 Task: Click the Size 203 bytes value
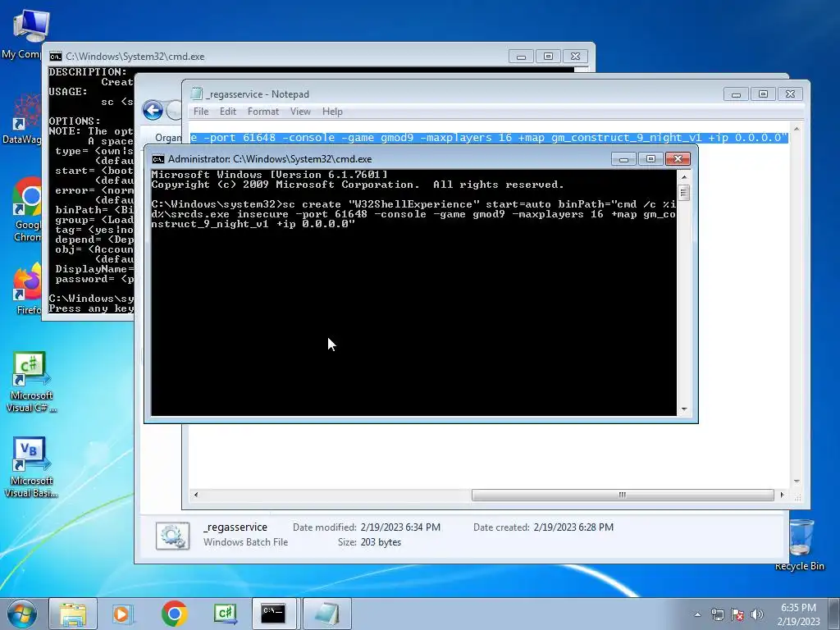[381, 542]
